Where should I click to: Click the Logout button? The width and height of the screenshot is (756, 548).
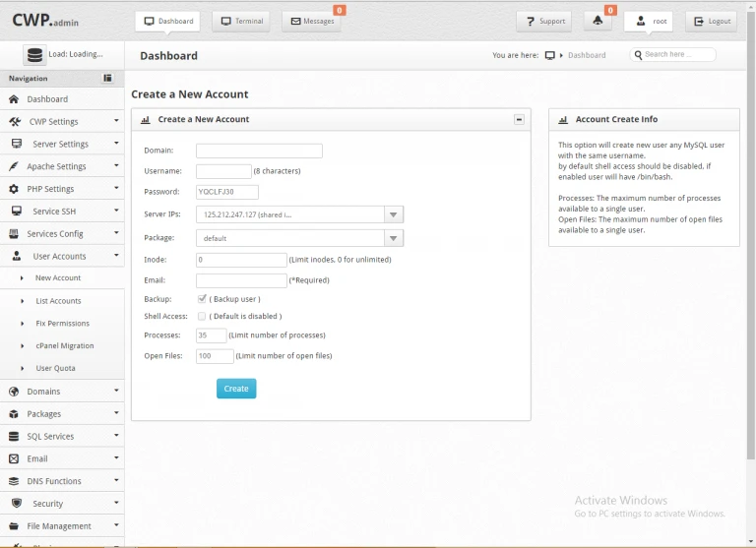click(711, 22)
